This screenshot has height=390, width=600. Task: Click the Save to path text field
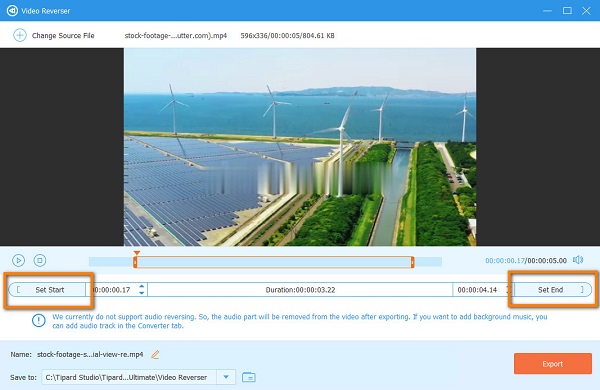(x=129, y=377)
